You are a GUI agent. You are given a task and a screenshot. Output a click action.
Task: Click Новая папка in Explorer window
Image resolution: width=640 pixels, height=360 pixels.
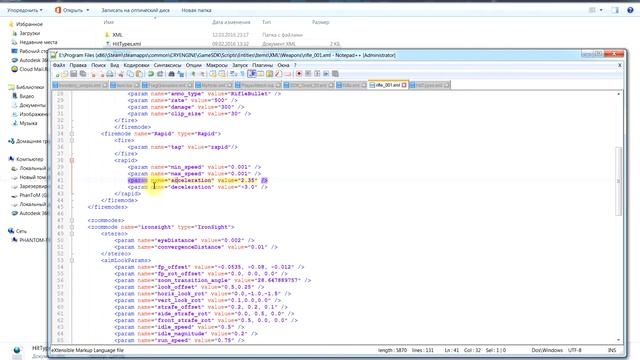196,10
